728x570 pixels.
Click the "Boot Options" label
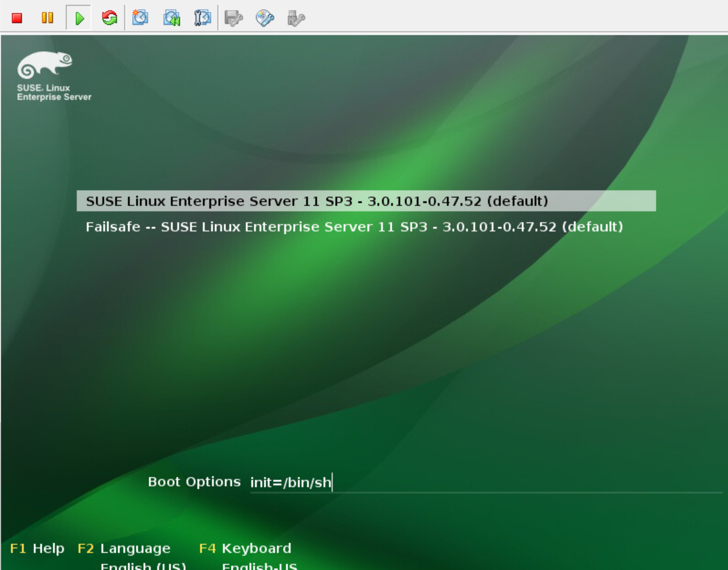(194, 482)
